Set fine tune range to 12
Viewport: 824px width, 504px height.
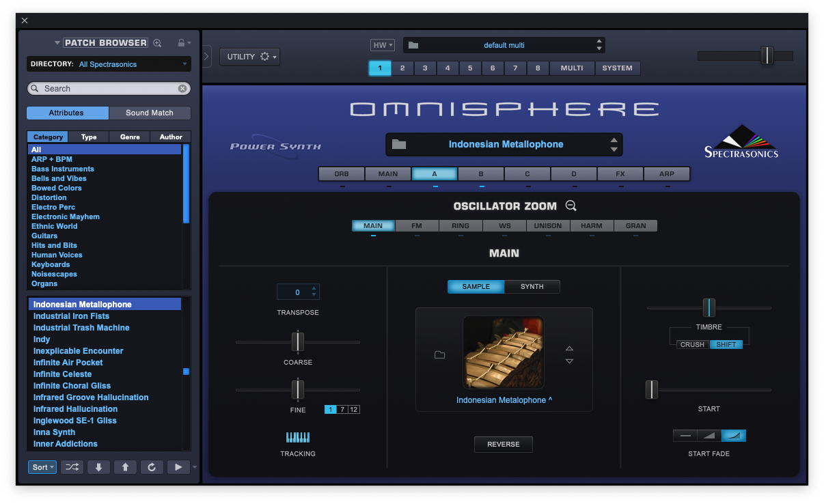354,410
